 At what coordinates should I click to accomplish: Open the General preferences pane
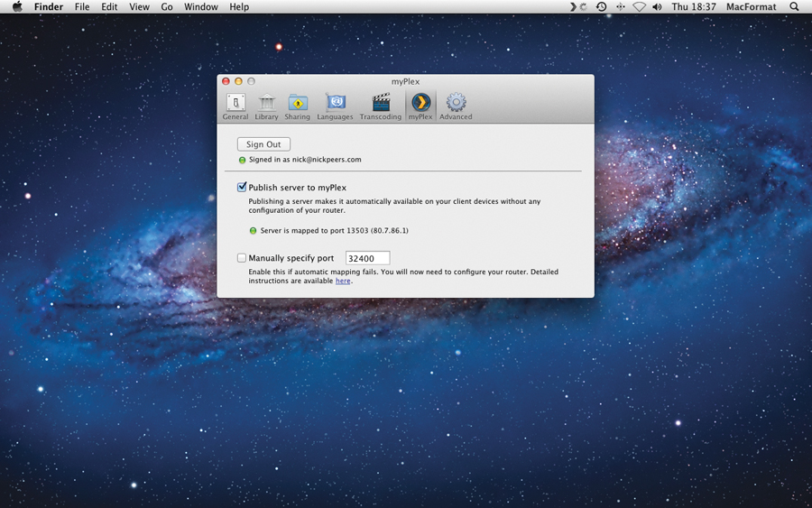(x=235, y=106)
